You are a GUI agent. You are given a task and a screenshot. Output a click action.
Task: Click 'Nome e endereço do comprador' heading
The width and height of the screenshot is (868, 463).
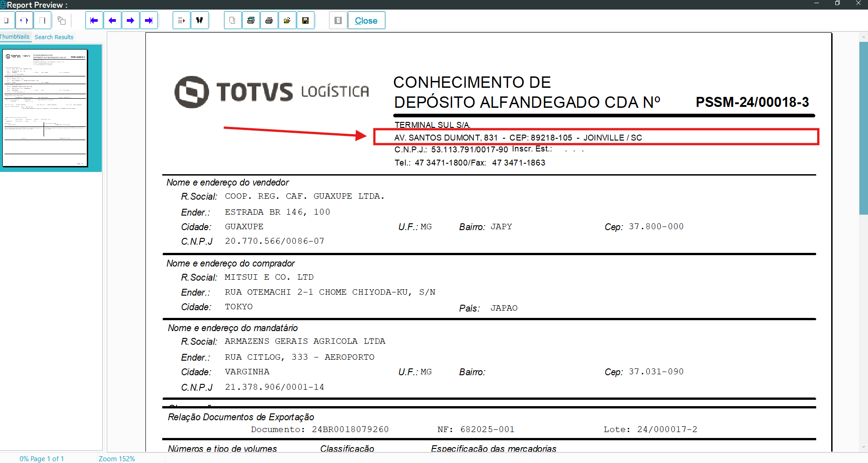pos(230,263)
